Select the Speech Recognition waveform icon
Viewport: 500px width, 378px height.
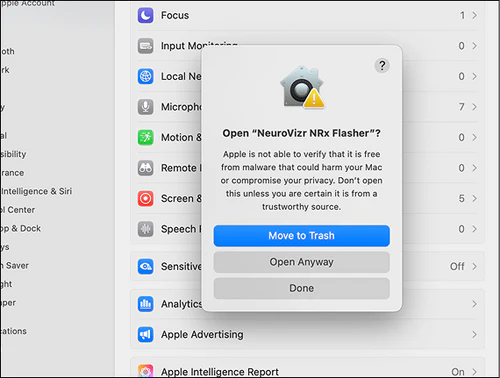pyautogui.click(x=146, y=229)
